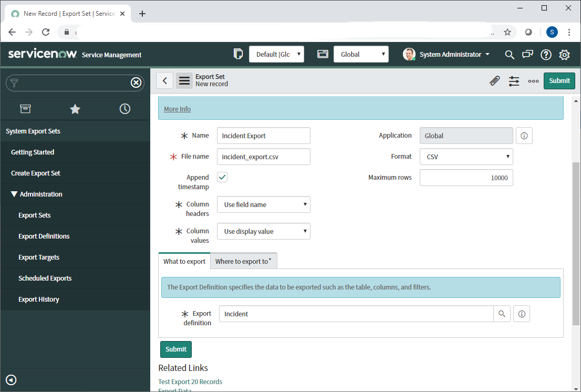Open the Column values dropdown
The height and width of the screenshot is (392, 581).
[264, 231]
